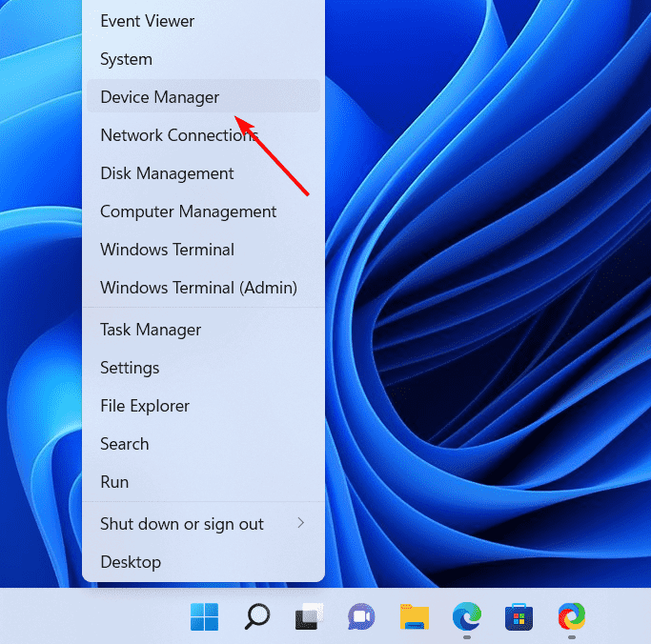This screenshot has width=651, height=644.
Task: Launch Microsoft Edge from the taskbar
Action: click(467, 616)
